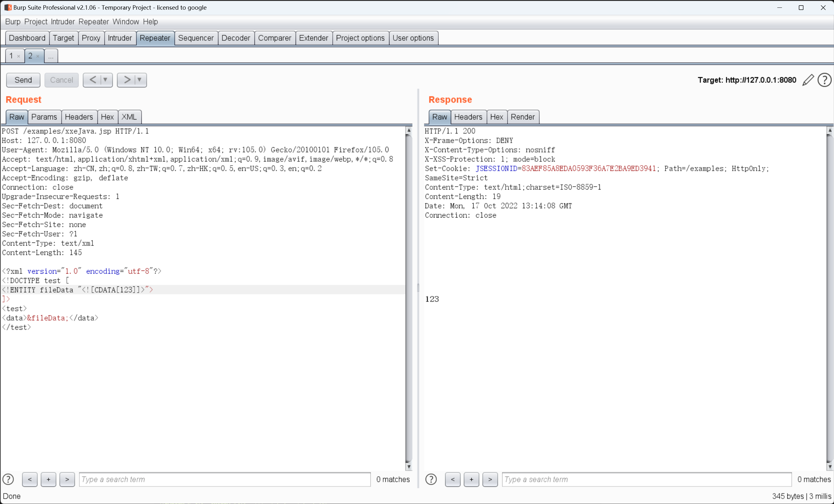Add new Repeater tab with ellipsis
The width and height of the screenshot is (834, 504).
click(x=51, y=56)
